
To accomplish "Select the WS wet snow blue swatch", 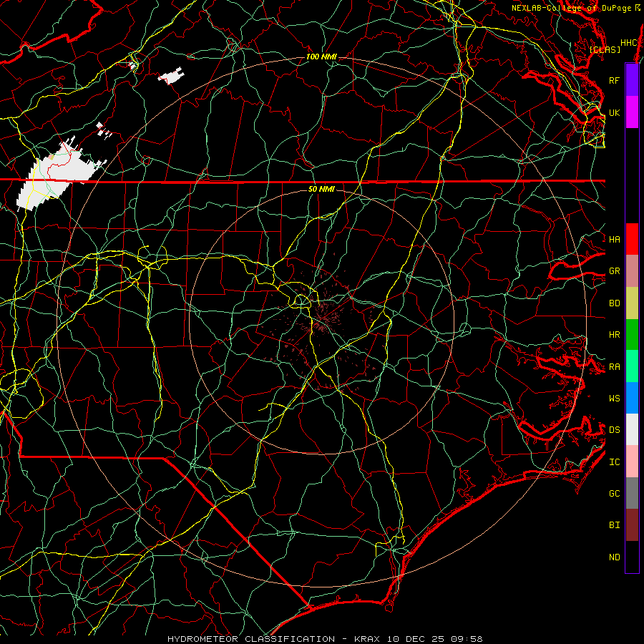I will [x=632, y=398].
